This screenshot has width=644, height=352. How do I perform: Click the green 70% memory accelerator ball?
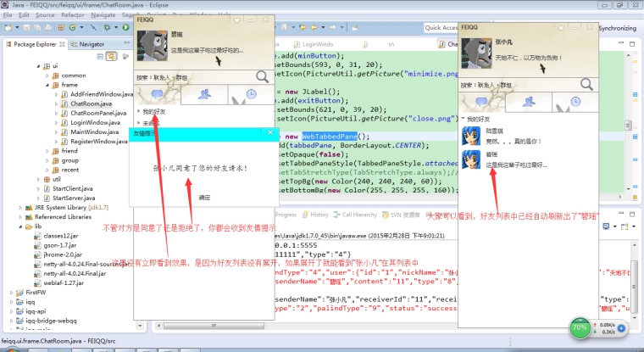[x=580, y=328]
